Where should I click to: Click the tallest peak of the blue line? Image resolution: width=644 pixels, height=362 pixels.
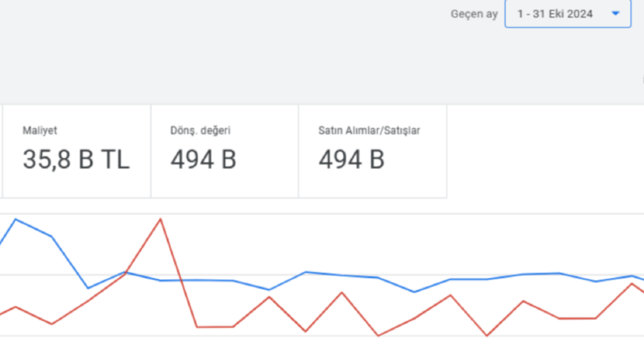[x=15, y=220]
